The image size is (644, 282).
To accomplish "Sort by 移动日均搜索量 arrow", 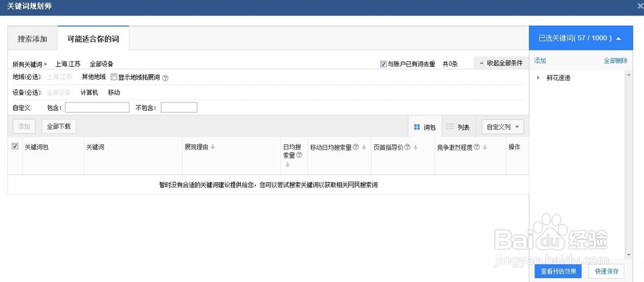I will point(363,147).
